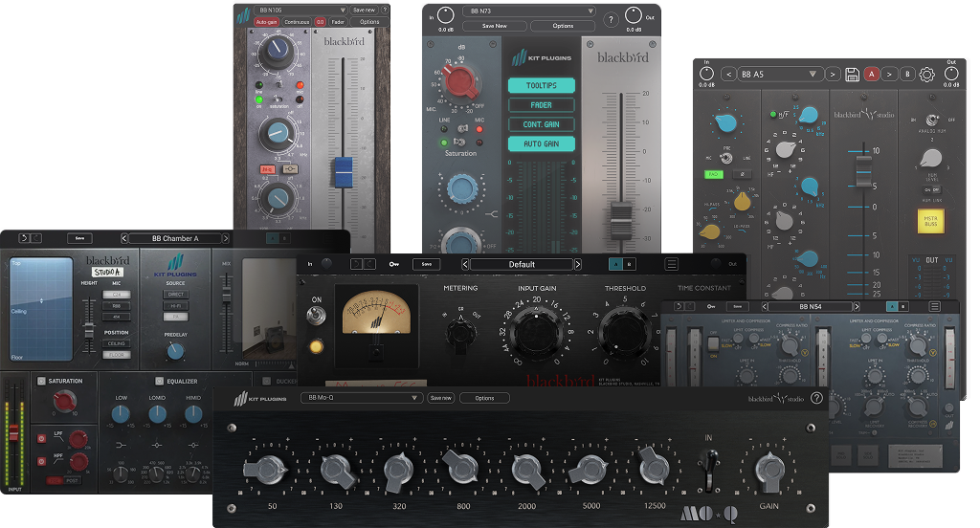Click help icon in BB Mo-Q plugin
Viewport: 980px width, 528px height.
tap(816, 398)
